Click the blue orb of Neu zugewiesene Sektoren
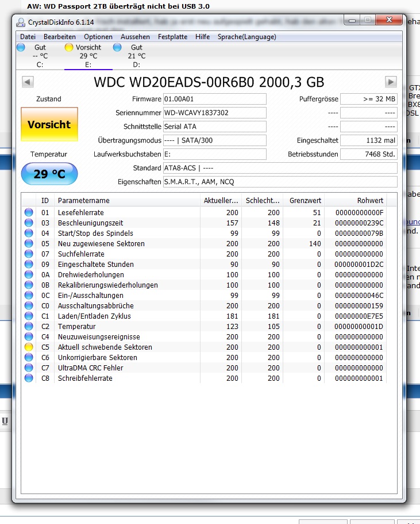420x524 pixels. (x=29, y=243)
